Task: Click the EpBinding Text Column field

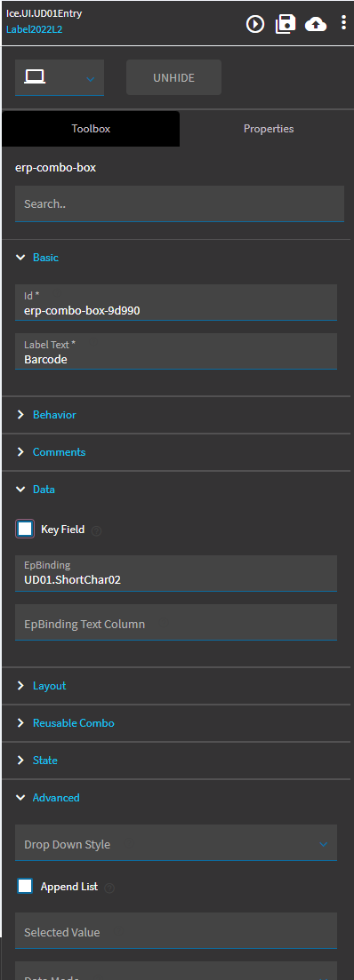Action: [176, 622]
